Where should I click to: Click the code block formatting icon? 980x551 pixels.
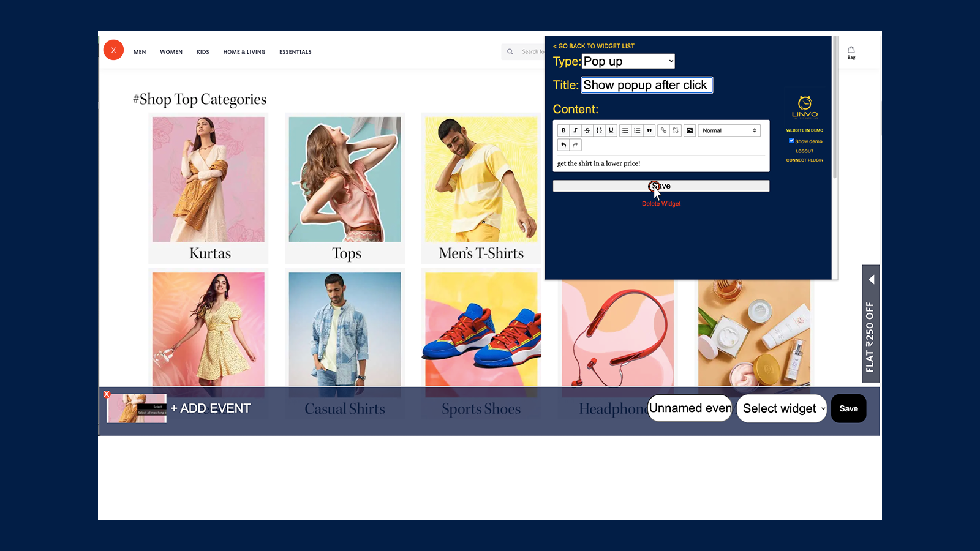pos(599,130)
